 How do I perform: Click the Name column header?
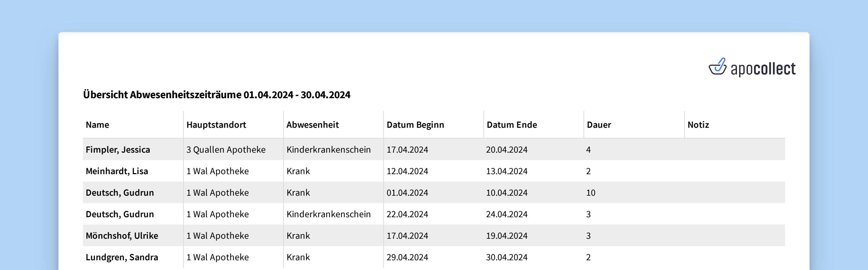(97, 125)
